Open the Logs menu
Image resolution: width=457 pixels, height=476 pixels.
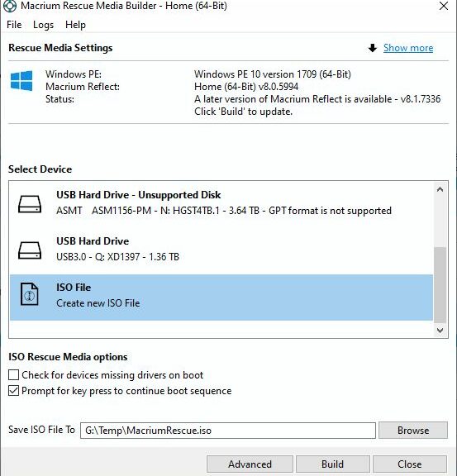(x=44, y=25)
